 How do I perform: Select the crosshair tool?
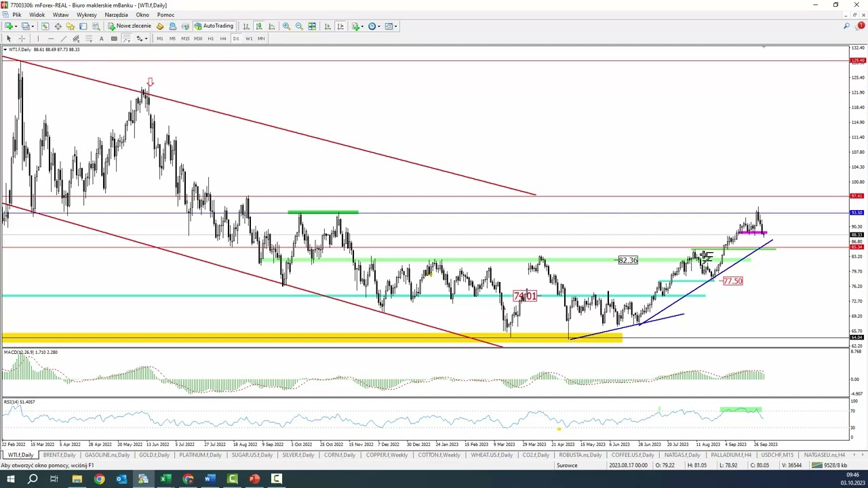pyautogui.click(x=22, y=39)
